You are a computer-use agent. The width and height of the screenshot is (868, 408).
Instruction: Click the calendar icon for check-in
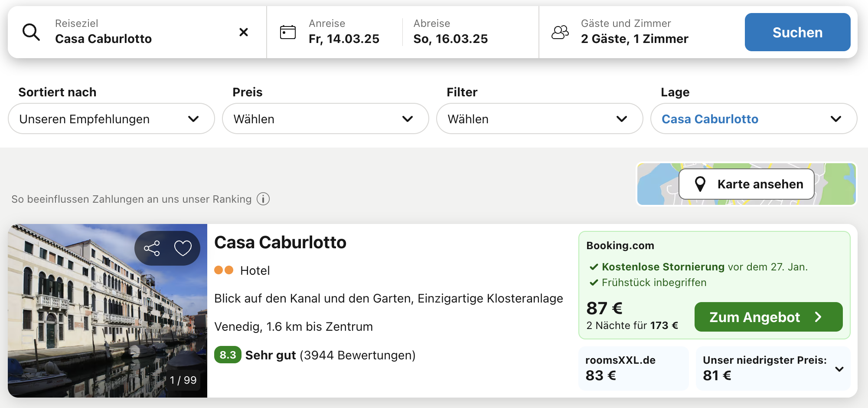[288, 32]
